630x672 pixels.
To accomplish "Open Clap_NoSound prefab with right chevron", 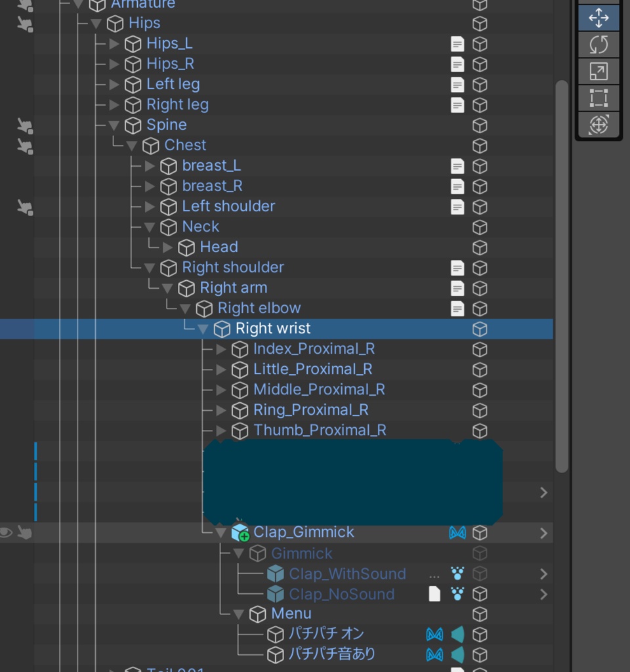I will pyautogui.click(x=543, y=595).
